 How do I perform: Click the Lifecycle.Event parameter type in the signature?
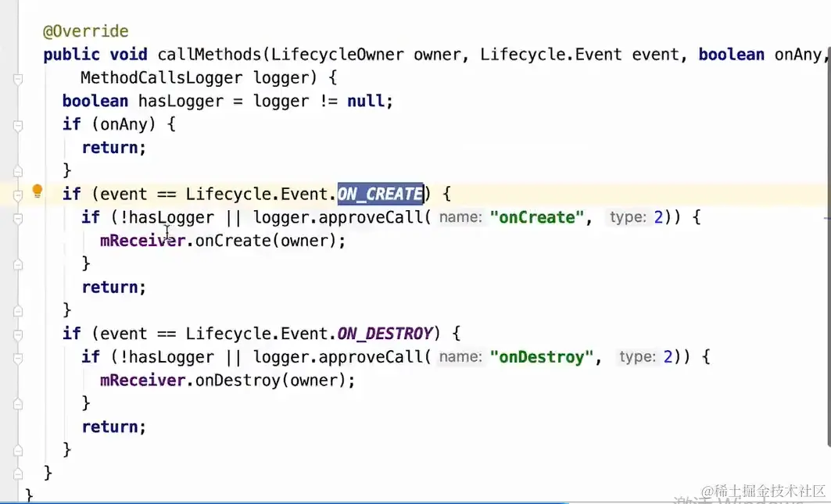[550, 55]
